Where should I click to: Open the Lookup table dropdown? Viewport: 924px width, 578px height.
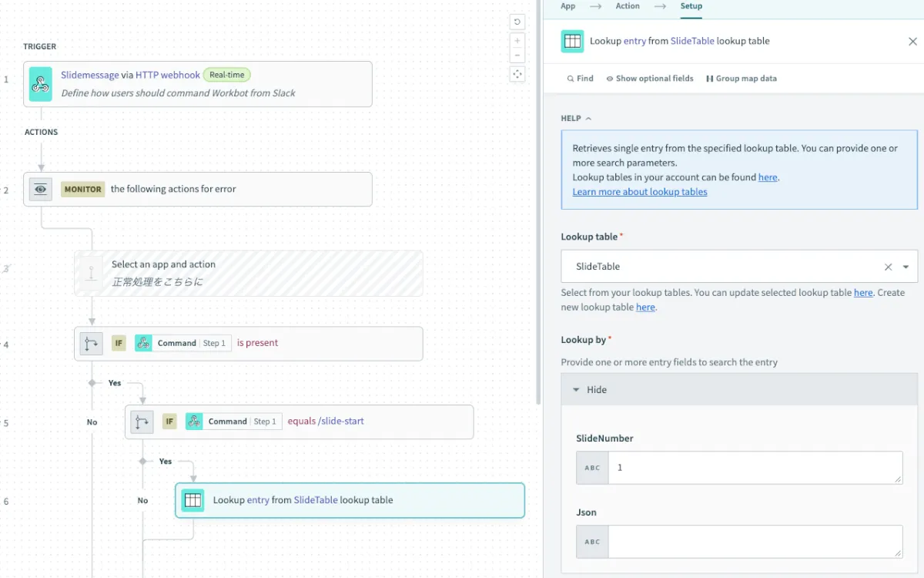pos(906,267)
